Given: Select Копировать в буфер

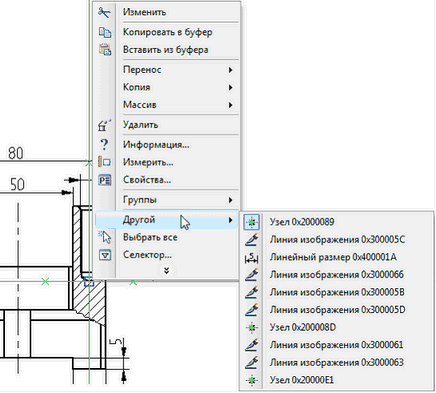Looking at the screenshot, I should point(166,32).
